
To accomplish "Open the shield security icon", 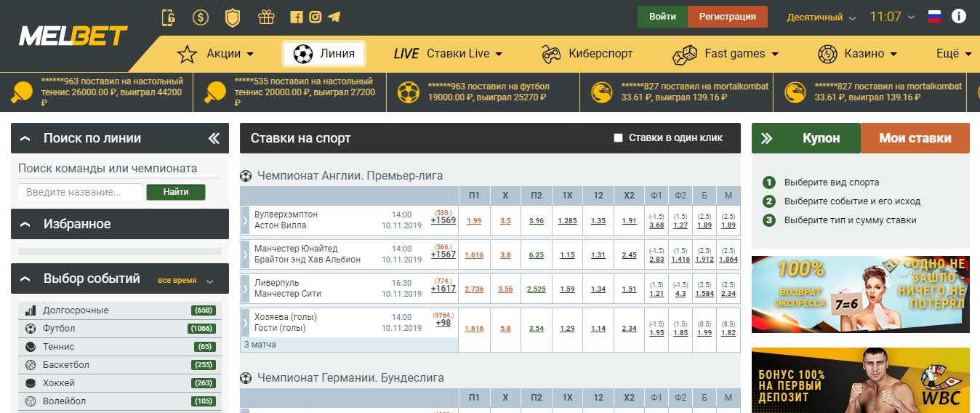I will coord(232,17).
